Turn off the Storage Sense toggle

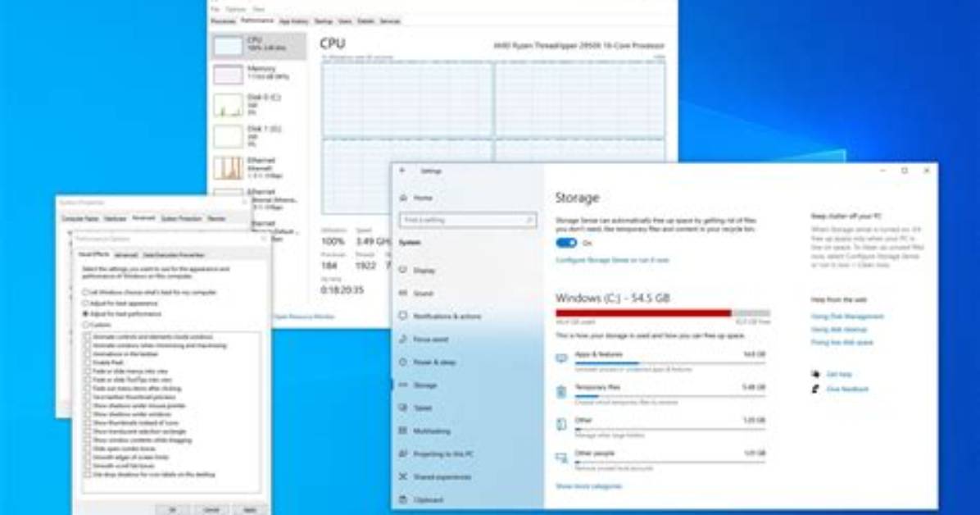pos(566,243)
